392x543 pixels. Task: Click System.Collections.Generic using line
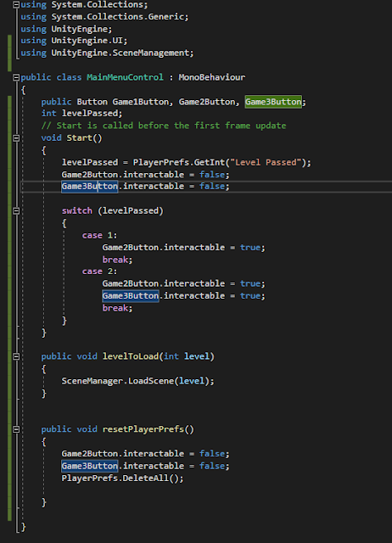click(104, 17)
